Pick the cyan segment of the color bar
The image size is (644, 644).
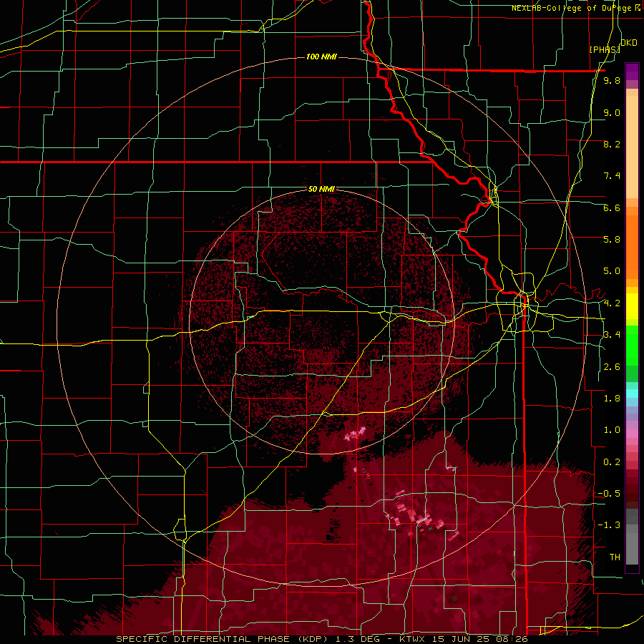coord(632,394)
